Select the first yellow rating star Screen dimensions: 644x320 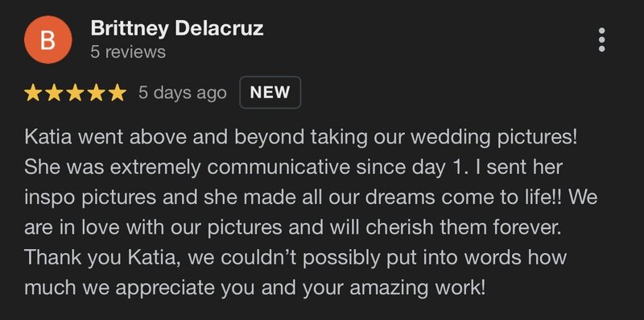click(33, 93)
